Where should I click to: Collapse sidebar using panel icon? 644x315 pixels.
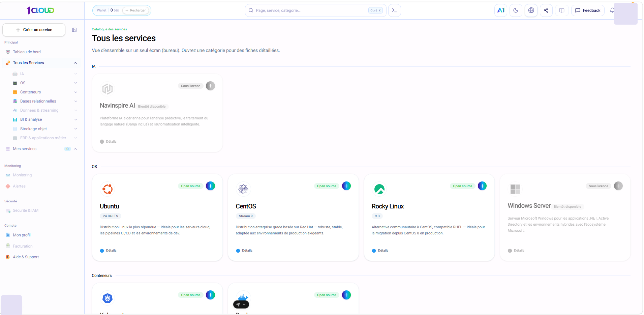click(74, 30)
